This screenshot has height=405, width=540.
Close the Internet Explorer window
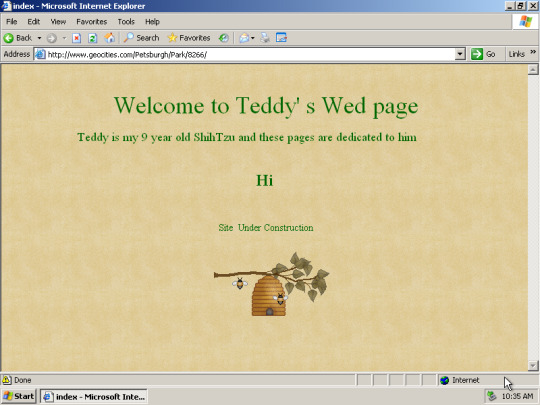tap(533, 6)
